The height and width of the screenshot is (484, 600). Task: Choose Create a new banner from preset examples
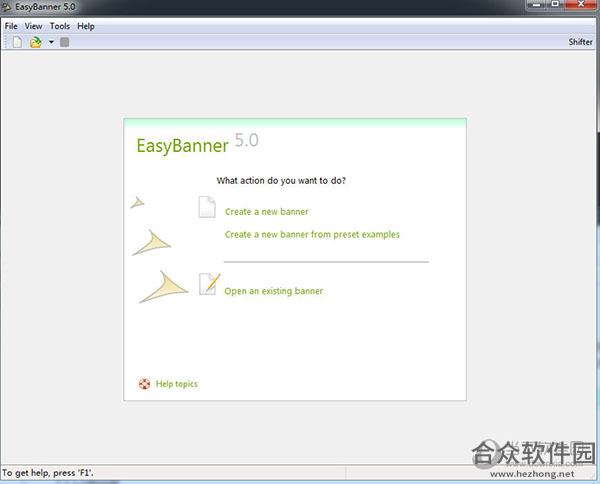(x=312, y=234)
